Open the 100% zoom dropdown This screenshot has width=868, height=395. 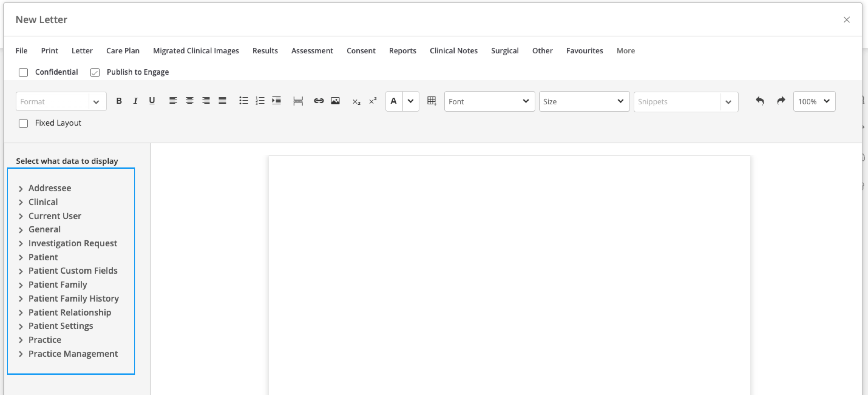[814, 101]
